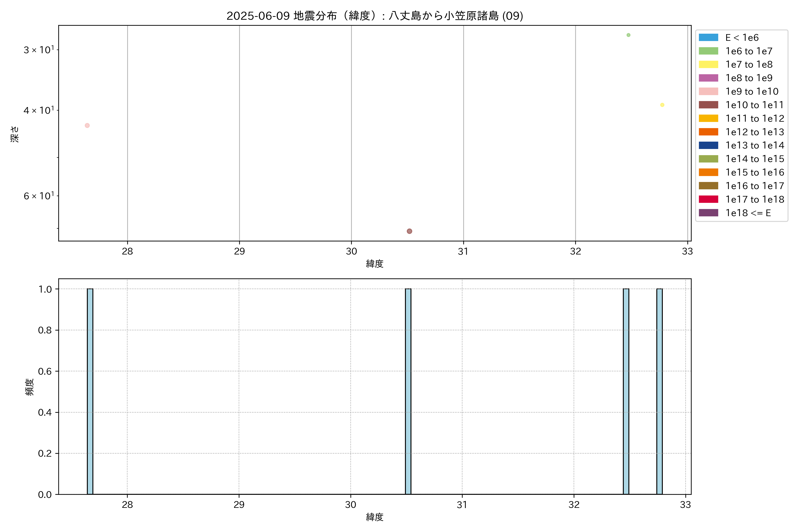Image resolution: width=798 pixels, height=532 pixels.
Task: Select the yellow 1e7 to 1e8 swatch
Action: (708, 65)
